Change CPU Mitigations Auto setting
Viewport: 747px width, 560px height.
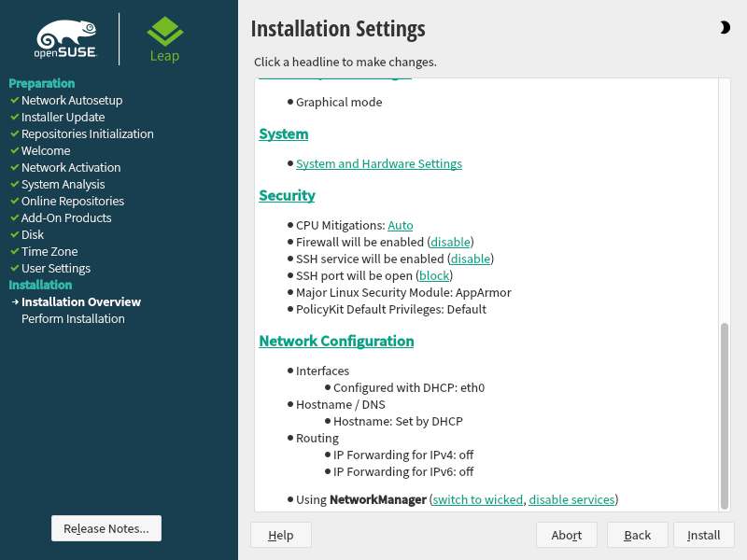[400, 225]
